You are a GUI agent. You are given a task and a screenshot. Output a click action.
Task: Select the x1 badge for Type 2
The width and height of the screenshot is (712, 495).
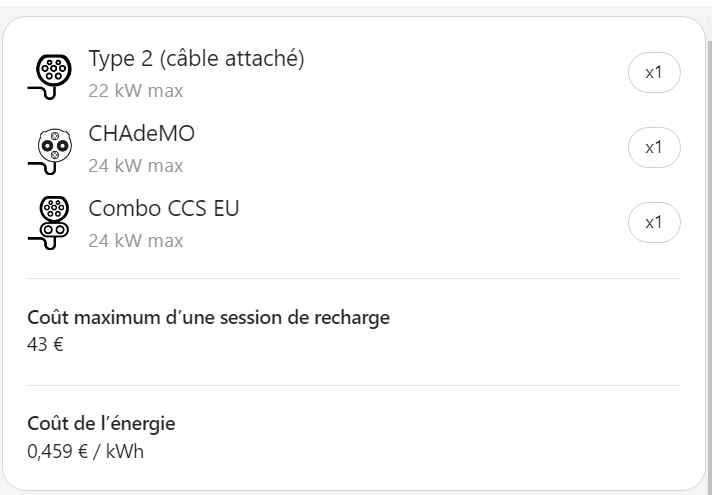click(654, 73)
